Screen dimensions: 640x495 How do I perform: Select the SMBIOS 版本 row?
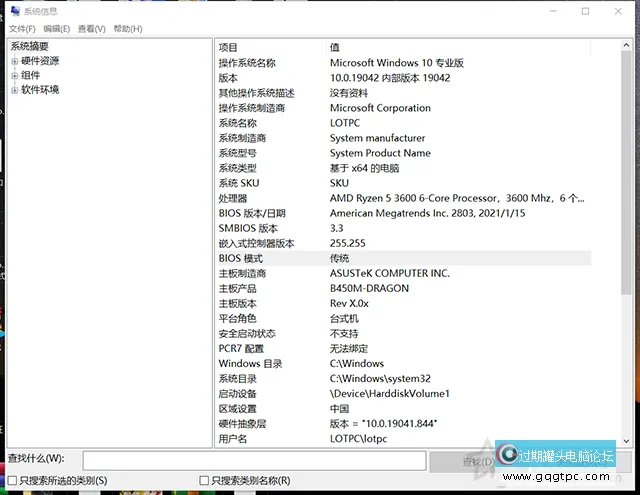[403, 229]
